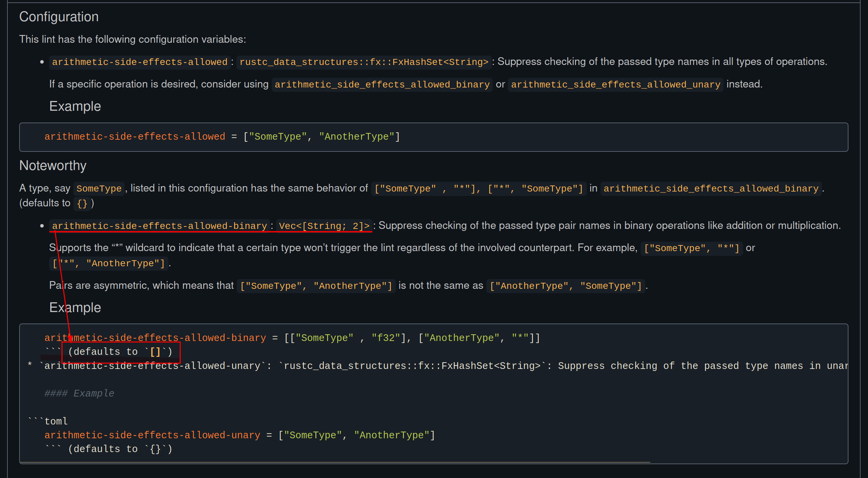Click arithmetic_side_effects_allowed_binary code in Noteworthy paragraph
The width and height of the screenshot is (868, 478).
pyautogui.click(x=711, y=189)
